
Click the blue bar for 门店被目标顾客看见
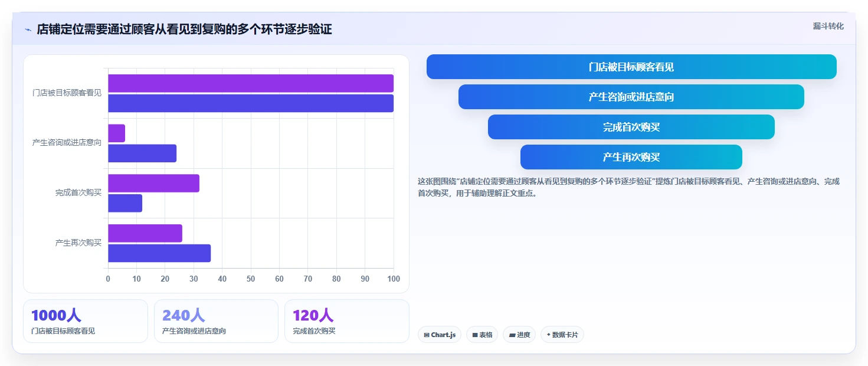coord(251,103)
